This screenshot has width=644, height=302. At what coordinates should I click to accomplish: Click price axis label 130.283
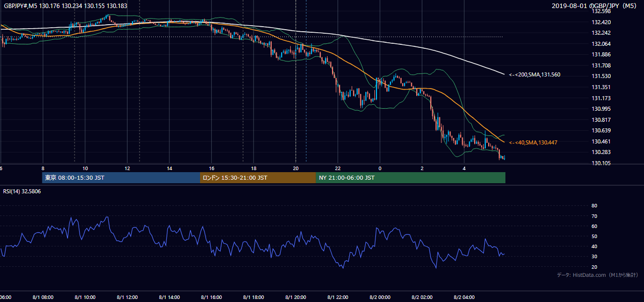tap(601, 152)
